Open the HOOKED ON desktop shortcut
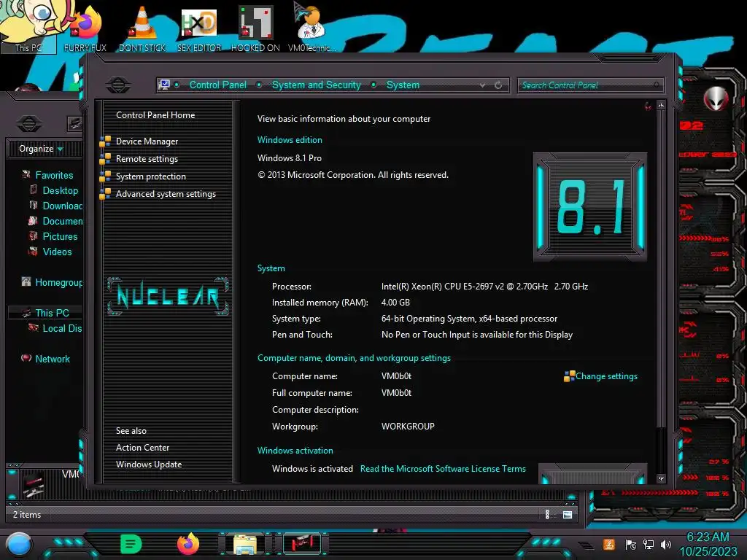The width and height of the screenshot is (747, 560). (255, 28)
